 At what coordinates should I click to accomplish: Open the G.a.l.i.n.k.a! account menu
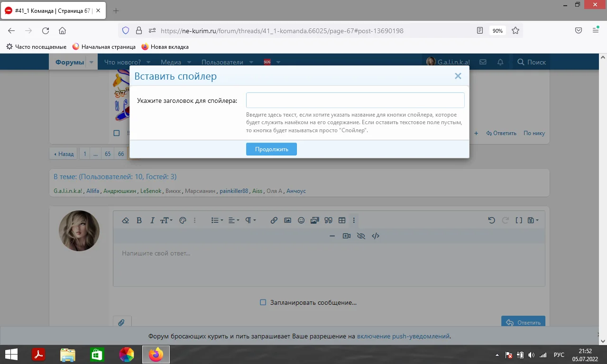[448, 62]
